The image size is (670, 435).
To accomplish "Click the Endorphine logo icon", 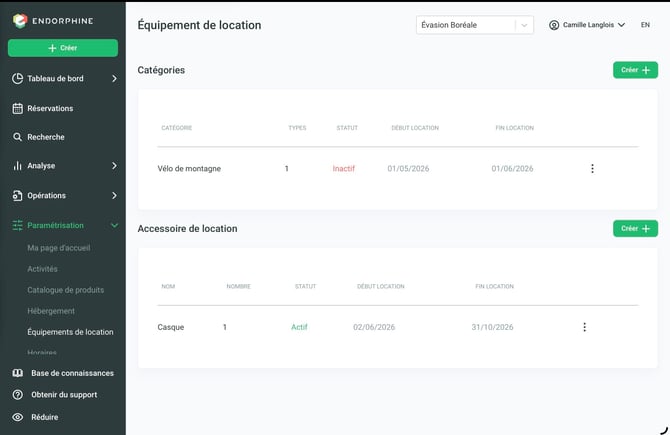I will [x=20, y=21].
